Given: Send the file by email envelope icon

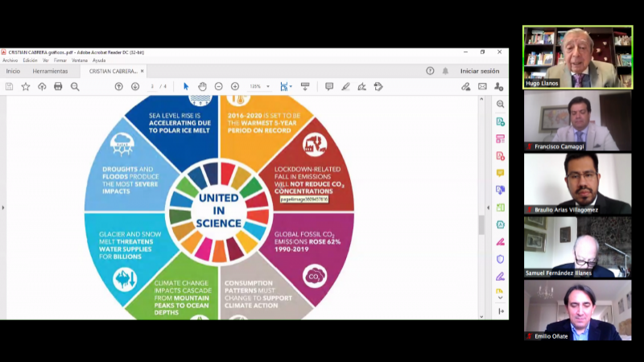Looking at the screenshot, I should [x=482, y=87].
